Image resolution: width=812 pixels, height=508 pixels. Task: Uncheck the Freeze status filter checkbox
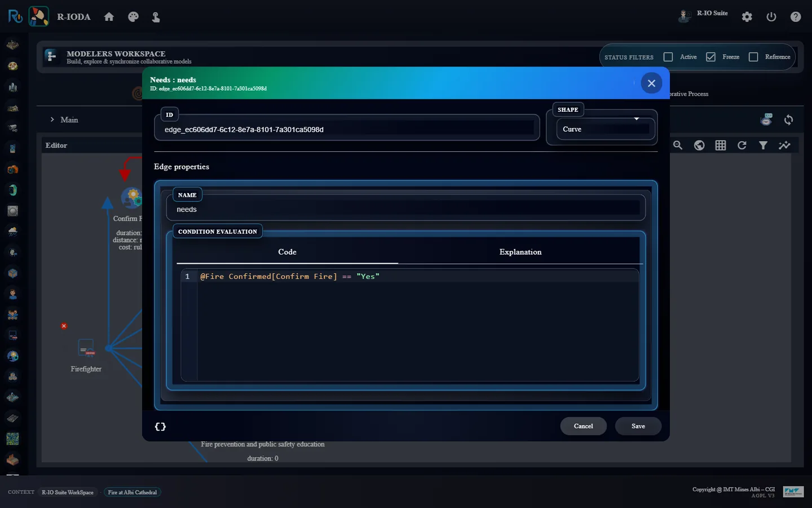[710, 57]
